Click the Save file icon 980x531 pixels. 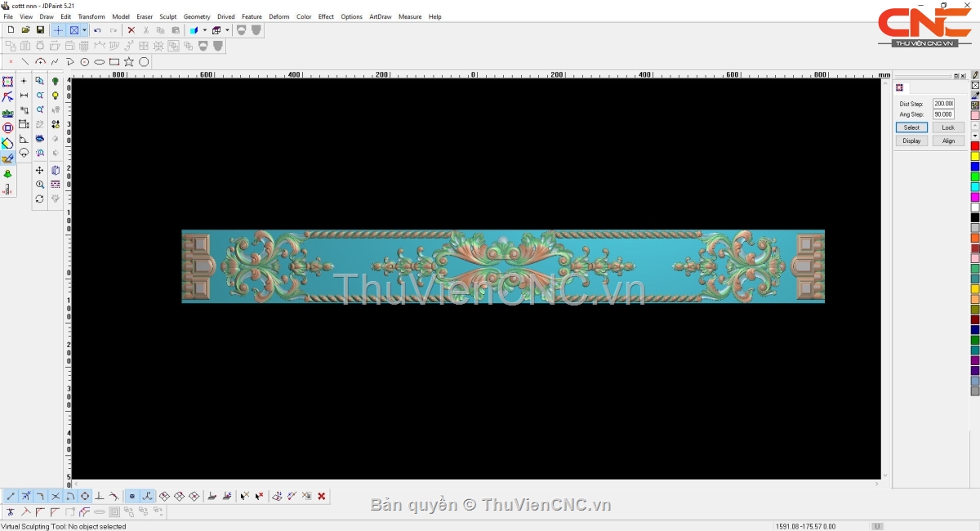tap(40, 30)
